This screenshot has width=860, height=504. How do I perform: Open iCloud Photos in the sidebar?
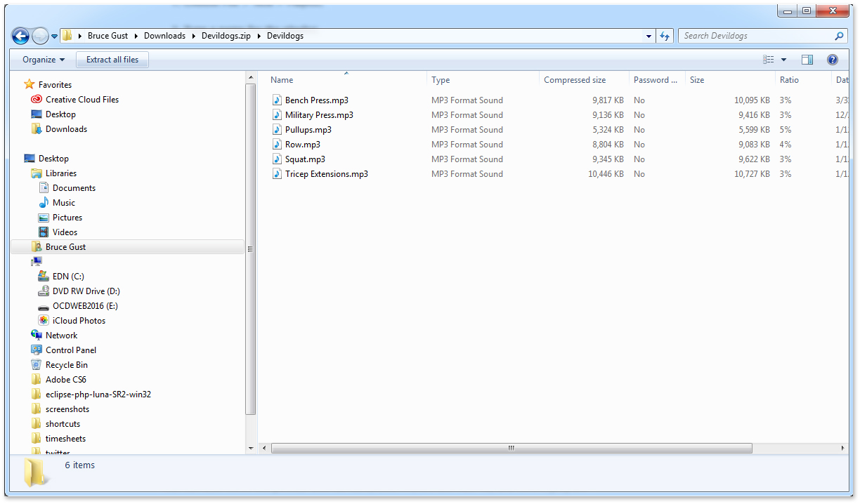click(79, 321)
